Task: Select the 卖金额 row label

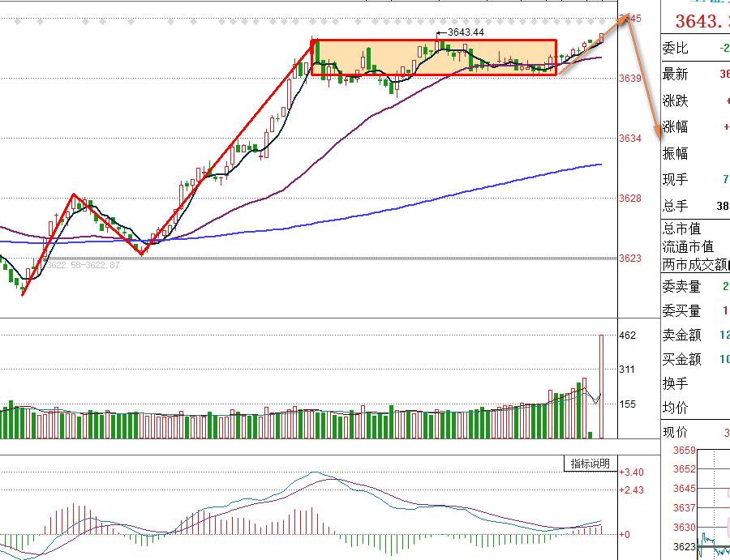Action: (x=681, y=335)
